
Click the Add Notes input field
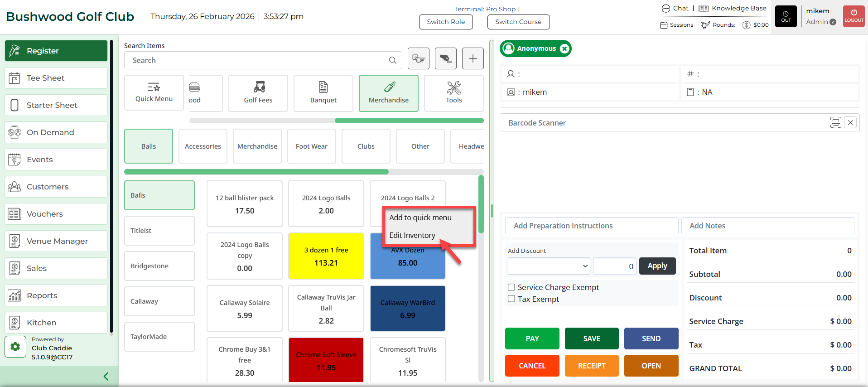point(767,226)
